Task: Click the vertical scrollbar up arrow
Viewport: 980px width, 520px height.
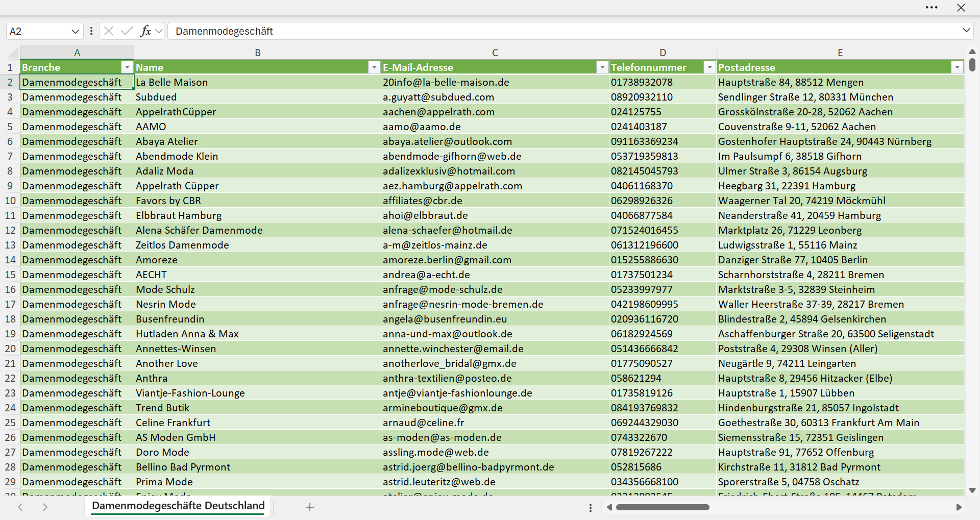Action: 972,52
